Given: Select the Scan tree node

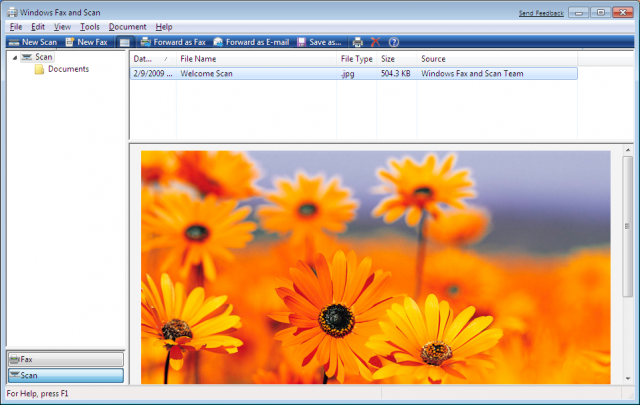Looking at the screenshot, I should coord(37,57).
